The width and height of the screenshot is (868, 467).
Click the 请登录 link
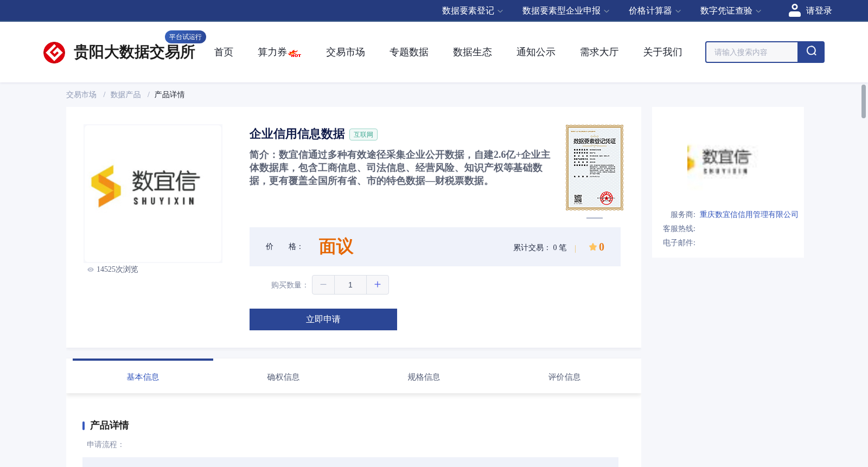(x=819, y=11)
